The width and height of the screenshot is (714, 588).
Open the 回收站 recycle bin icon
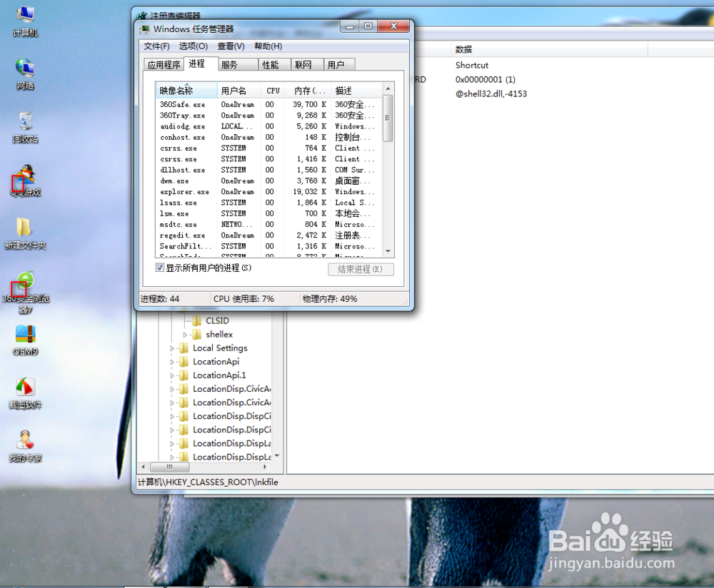25,128
